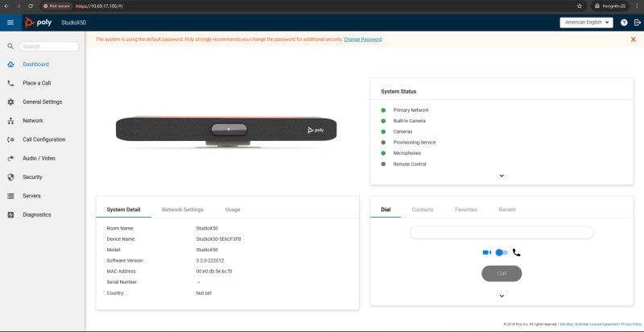Click the Audio / Video icon
The image size is (644, 332).
pos(10,159)
